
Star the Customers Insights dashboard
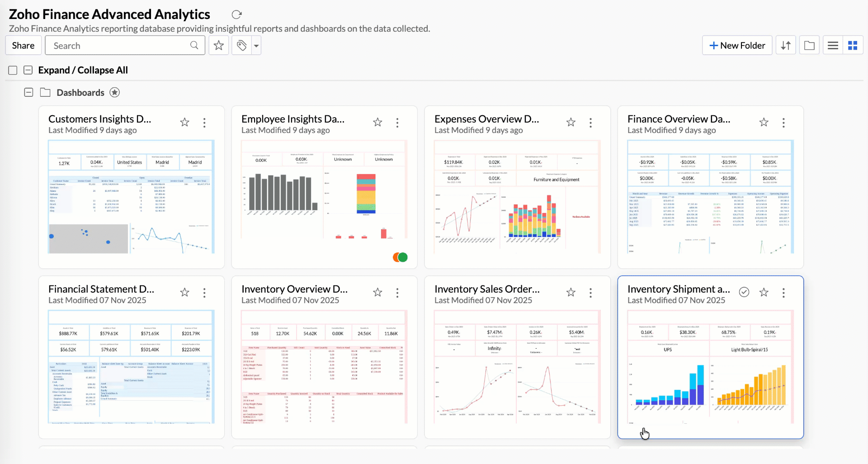[184, 123]
